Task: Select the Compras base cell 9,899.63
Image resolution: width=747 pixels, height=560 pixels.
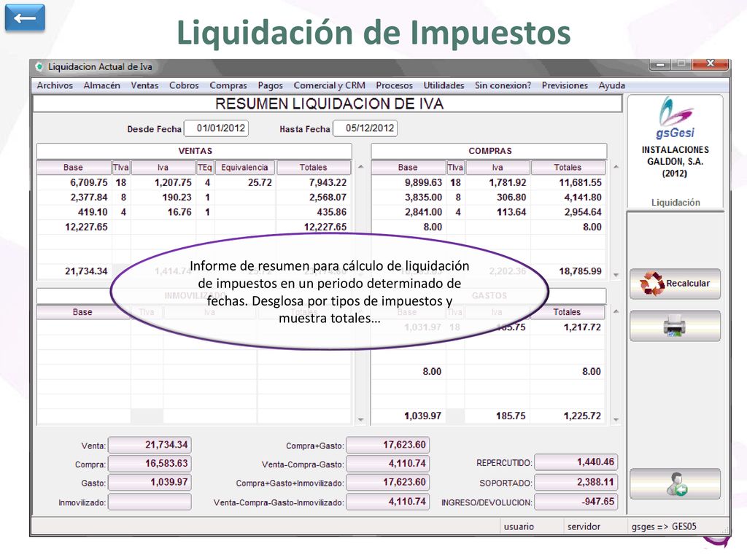Action: click(409, 182)
